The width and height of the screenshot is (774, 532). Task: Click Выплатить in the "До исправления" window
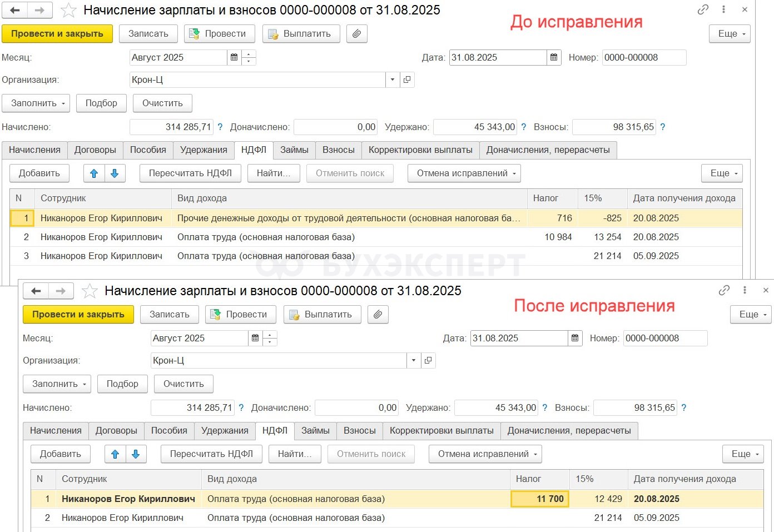pos(301,34)
